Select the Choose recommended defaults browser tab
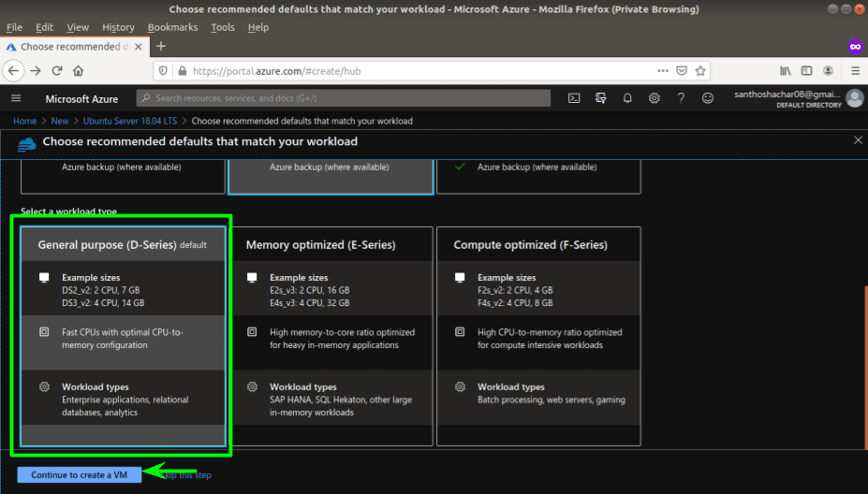868x494 pixels. [x=74, y=47]
